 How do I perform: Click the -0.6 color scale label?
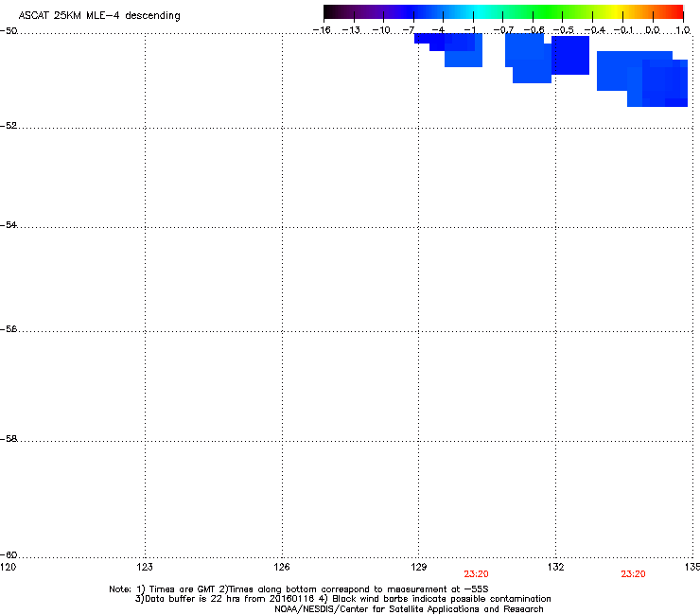coord(534,30)
